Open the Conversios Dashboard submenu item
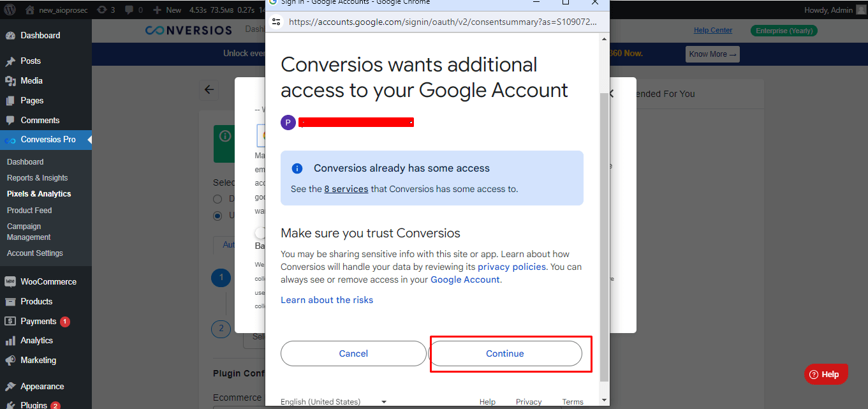868x409 pixels. [26, 162]
